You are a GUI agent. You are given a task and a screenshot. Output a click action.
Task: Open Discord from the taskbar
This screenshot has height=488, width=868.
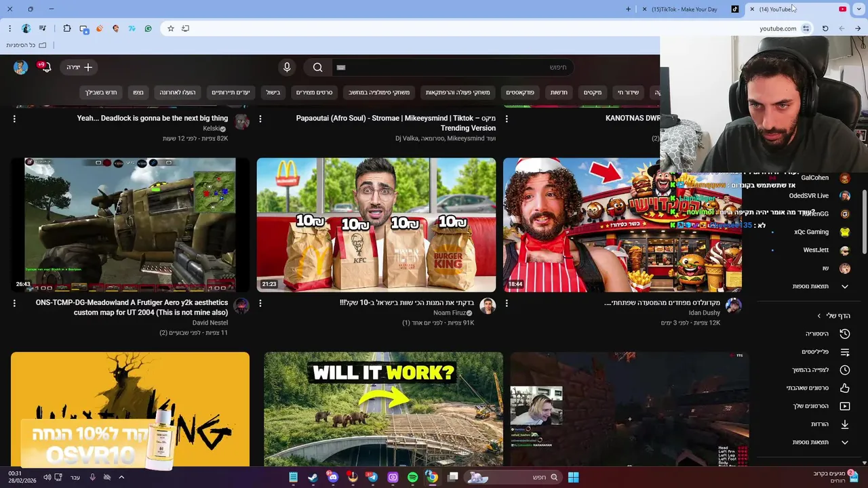click(x=333, y=477)
